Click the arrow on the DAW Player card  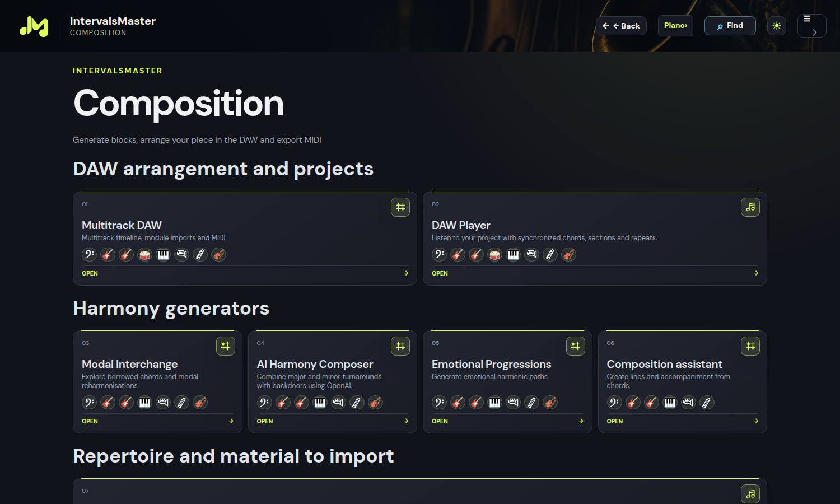[756, 273]
